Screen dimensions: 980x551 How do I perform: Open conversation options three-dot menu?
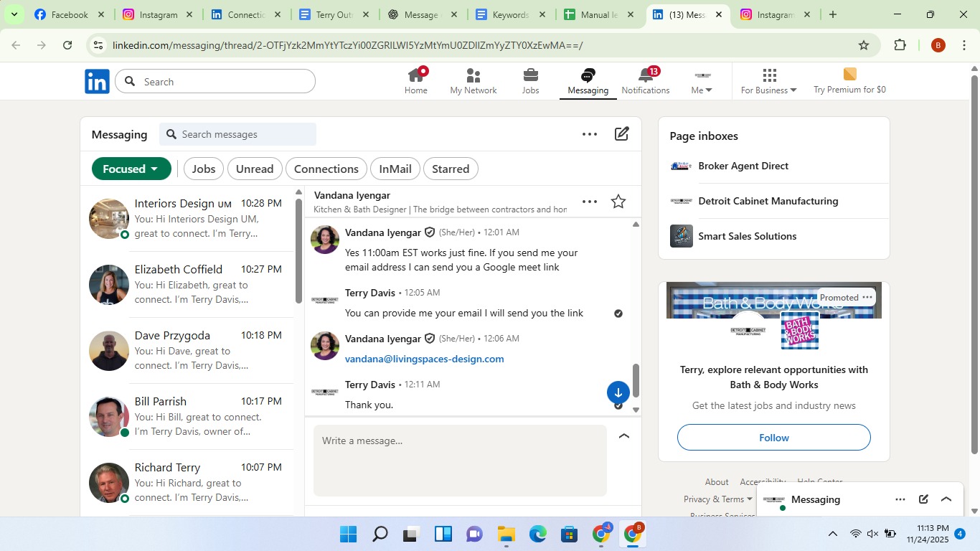pos(589,202)
